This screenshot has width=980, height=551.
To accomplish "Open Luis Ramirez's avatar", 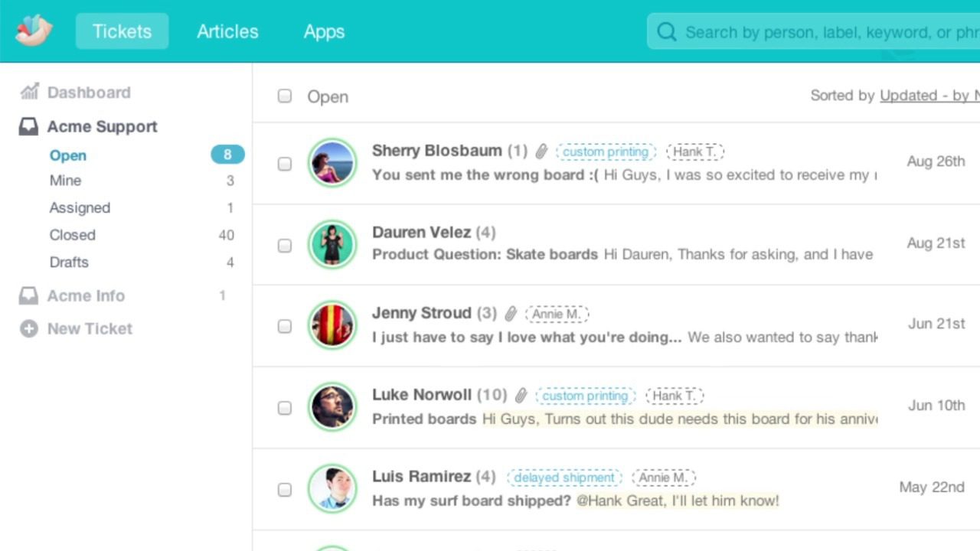I will 332,489.
